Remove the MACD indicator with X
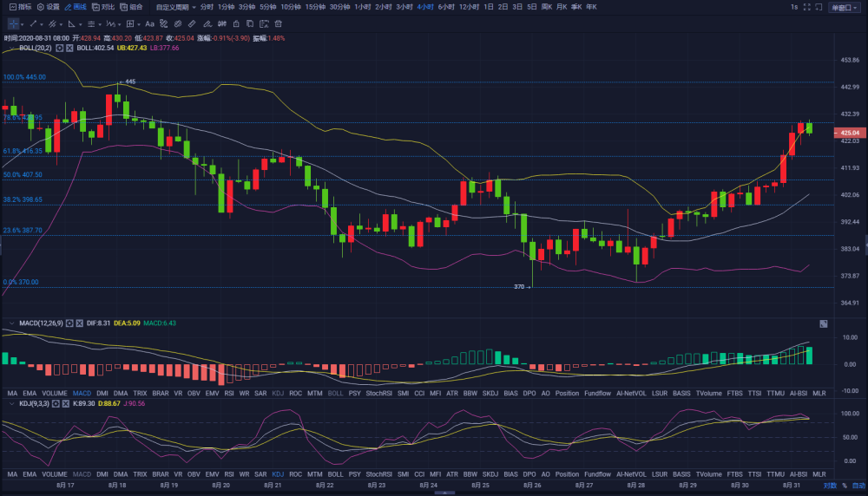 [x=80, y=323]
